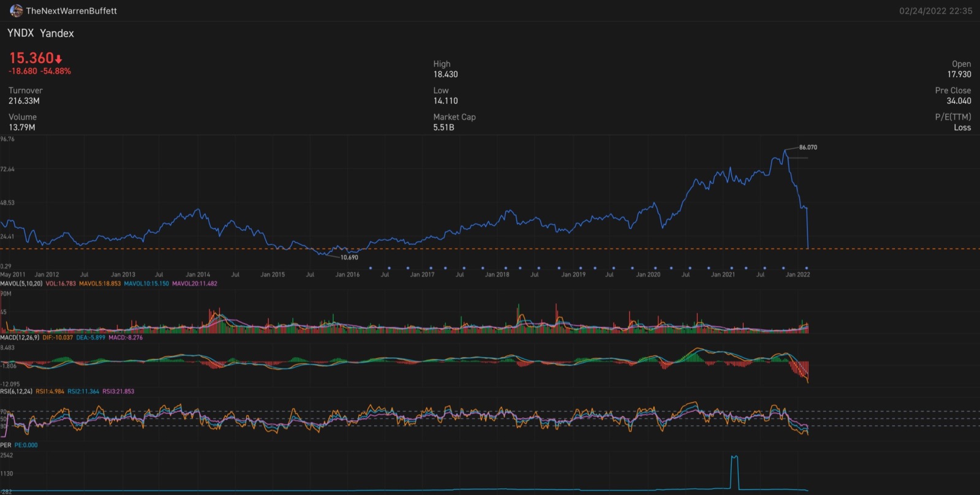
Task: Click the Jan 2012 date axis label
Action: click(x=47, y=274)
